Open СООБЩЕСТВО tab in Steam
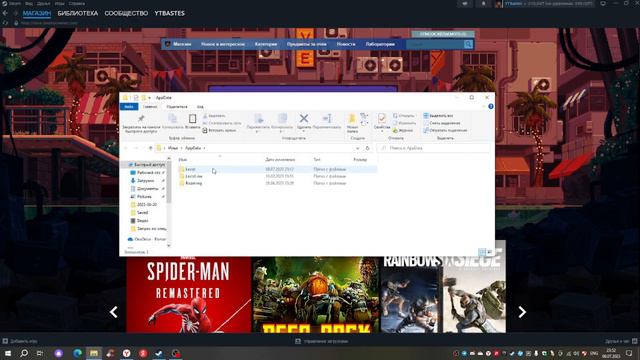Image resolution: width=640 pixels, height=360 pixels. click(x=126, y=13)
